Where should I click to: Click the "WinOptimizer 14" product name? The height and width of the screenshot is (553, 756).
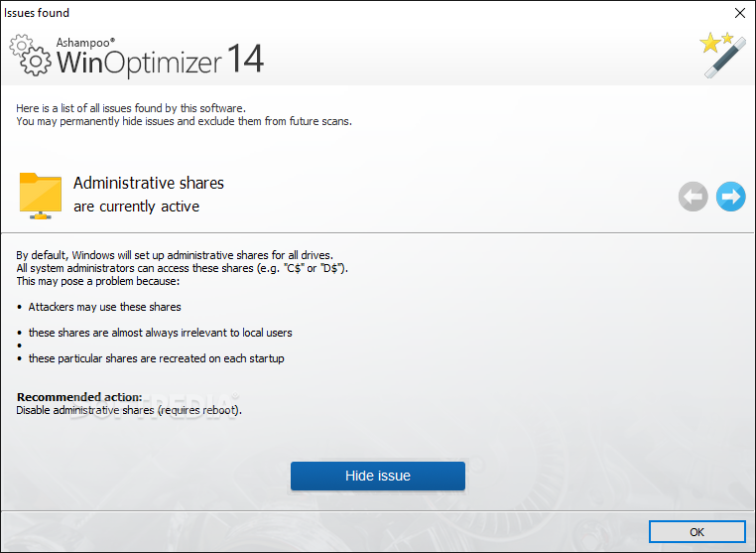[x=160, y=61]
